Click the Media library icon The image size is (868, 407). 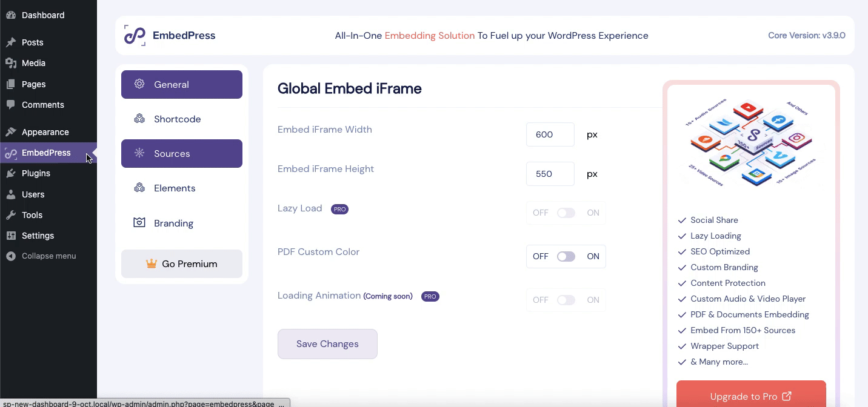tap(11, 63)
